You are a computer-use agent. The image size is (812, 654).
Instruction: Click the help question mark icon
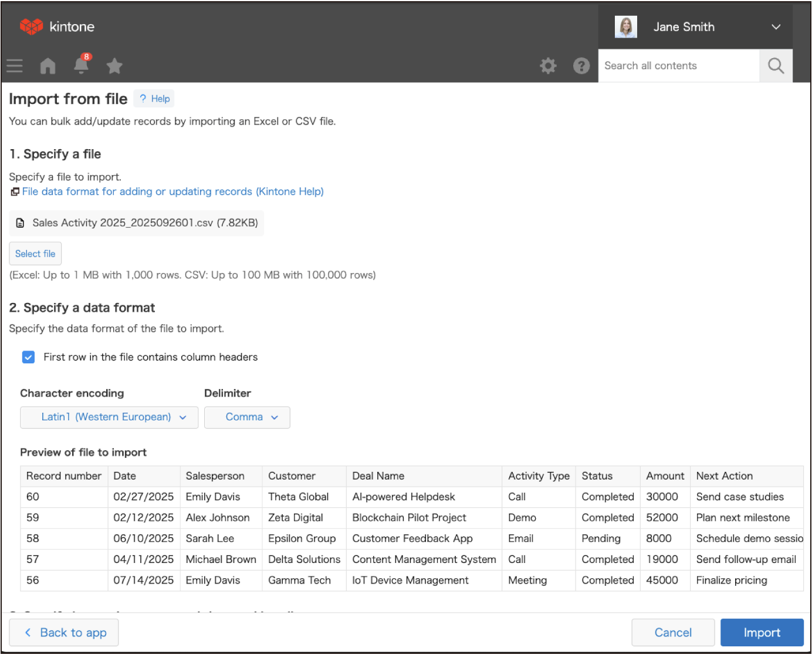tap(581, 66)
